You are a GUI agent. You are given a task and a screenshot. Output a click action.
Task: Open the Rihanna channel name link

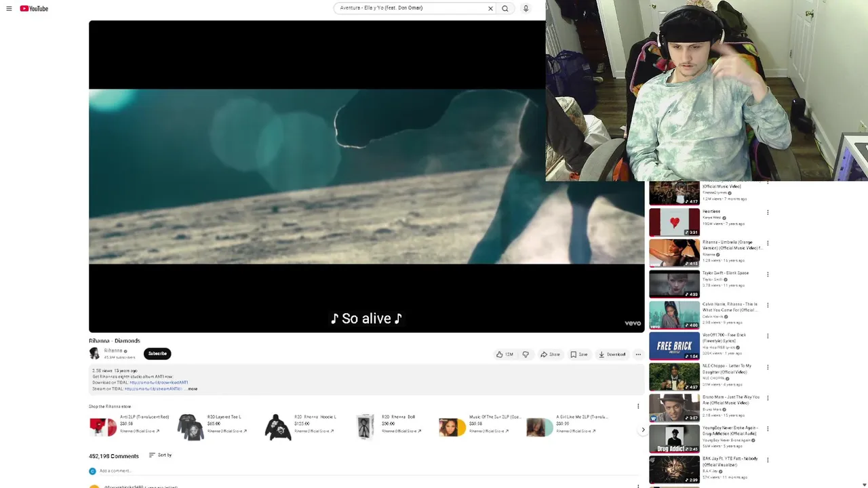113,351
